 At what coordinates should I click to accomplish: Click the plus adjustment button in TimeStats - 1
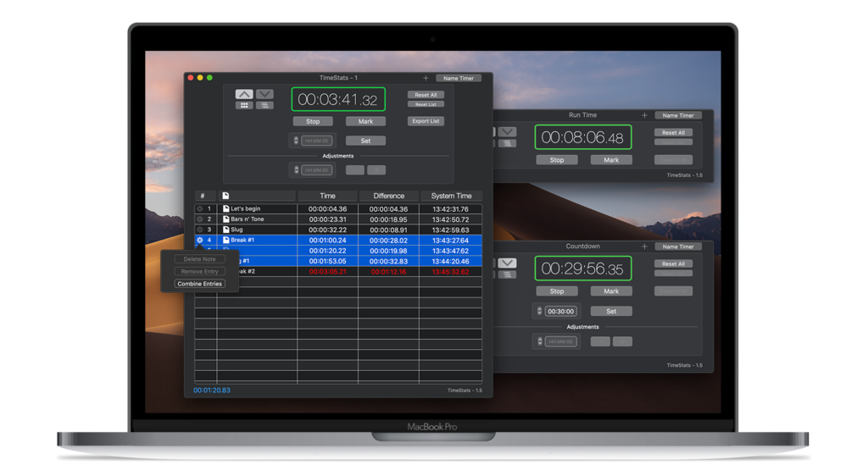click(x=376, y=170)
